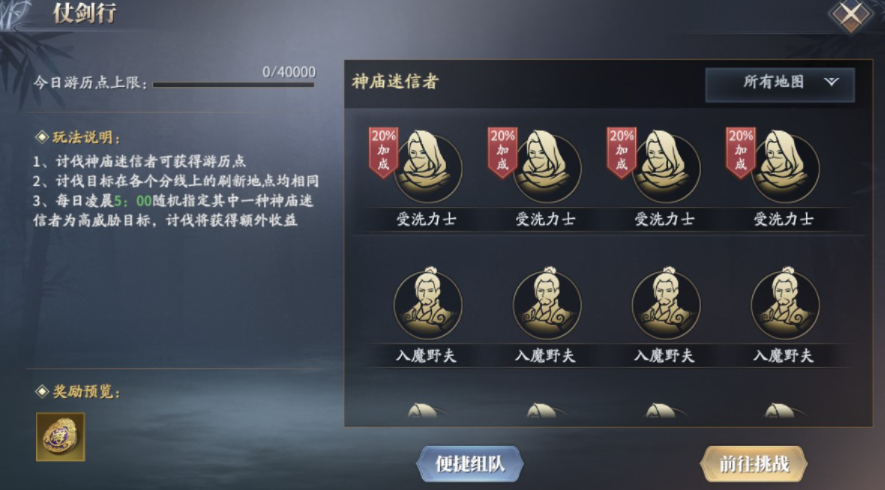
Task: Tap the reward preview badge item
Action: (60, 436)
